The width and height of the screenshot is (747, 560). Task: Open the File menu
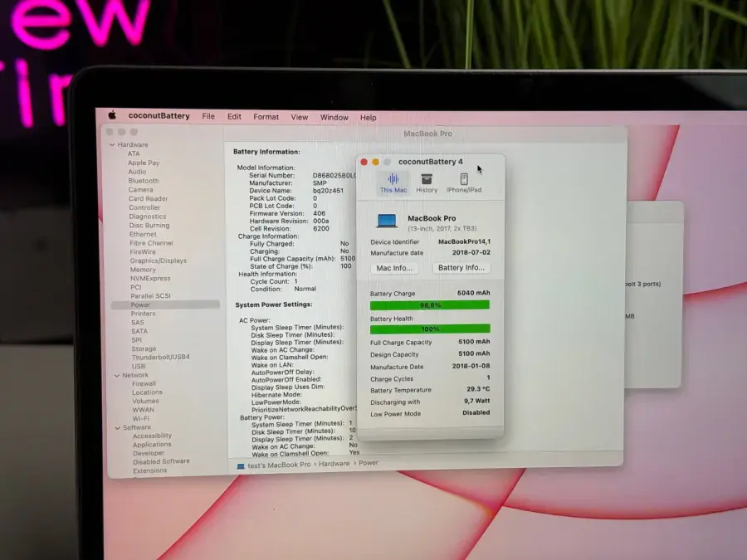(208, 117)
